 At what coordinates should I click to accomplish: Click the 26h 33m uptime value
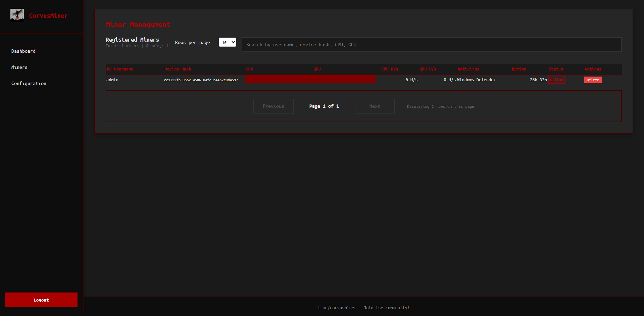538,80
